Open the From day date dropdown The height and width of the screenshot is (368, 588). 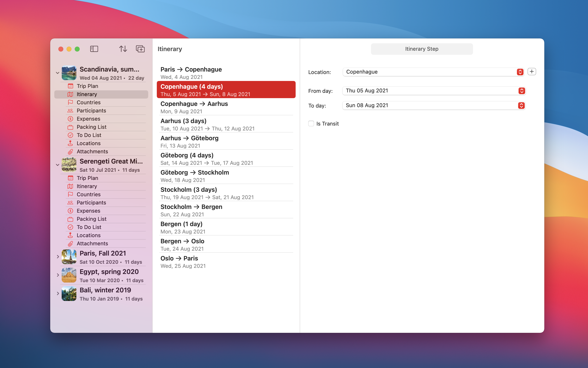[434, 91]
